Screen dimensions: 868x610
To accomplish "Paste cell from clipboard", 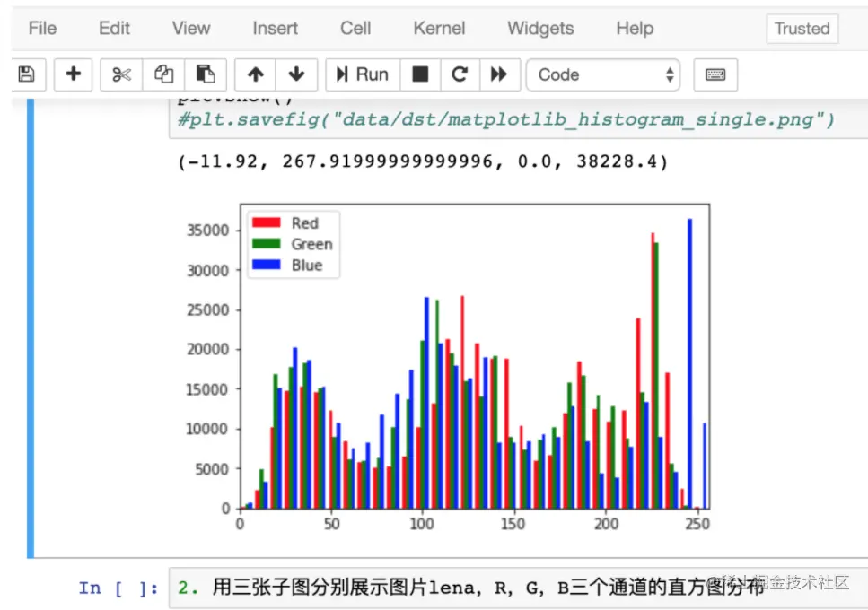I will pyautogui.click(x=204, y=74).
